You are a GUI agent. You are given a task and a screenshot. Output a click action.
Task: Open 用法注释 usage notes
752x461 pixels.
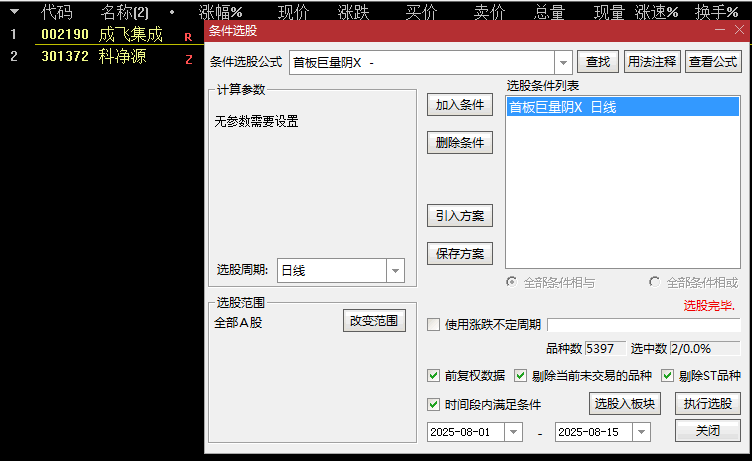652,62
